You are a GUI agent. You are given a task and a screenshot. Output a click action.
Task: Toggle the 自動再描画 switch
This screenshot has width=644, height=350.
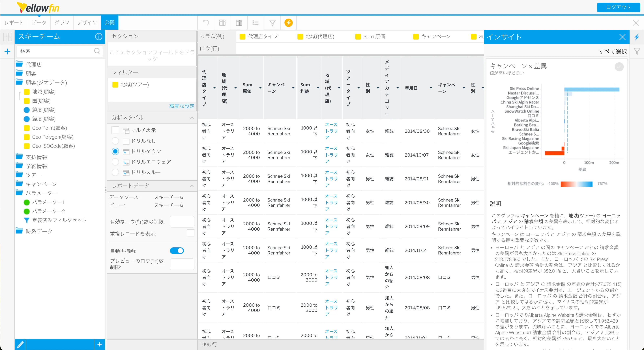(177, 250)
